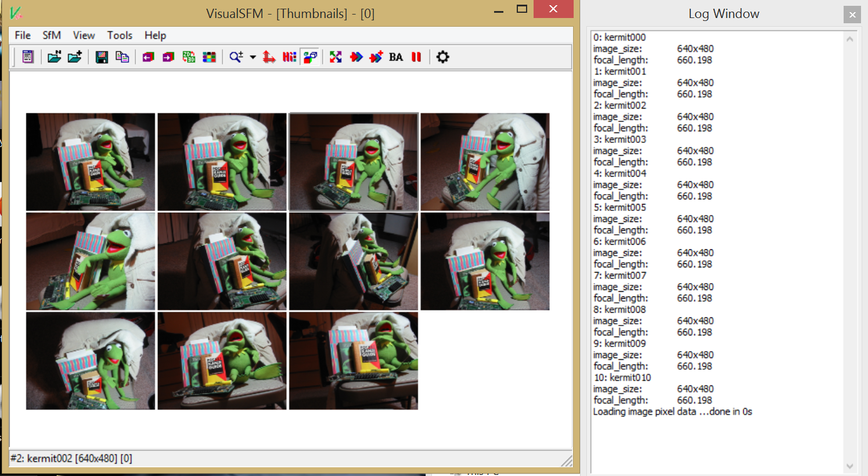This screenshot has height=476, width=868.
Task: Click the VisualSFM app icon in title bar
Action: [16, 12]
